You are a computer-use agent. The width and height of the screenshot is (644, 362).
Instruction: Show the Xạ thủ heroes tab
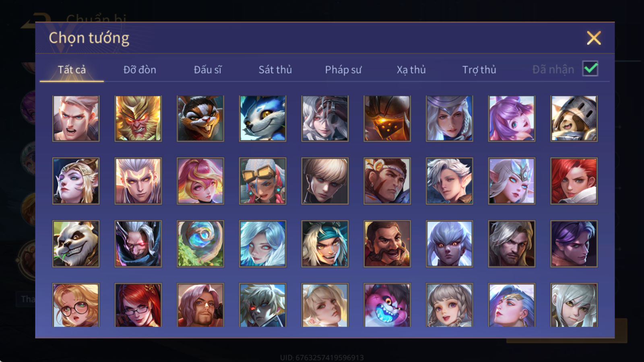click(x=411, y=70)
